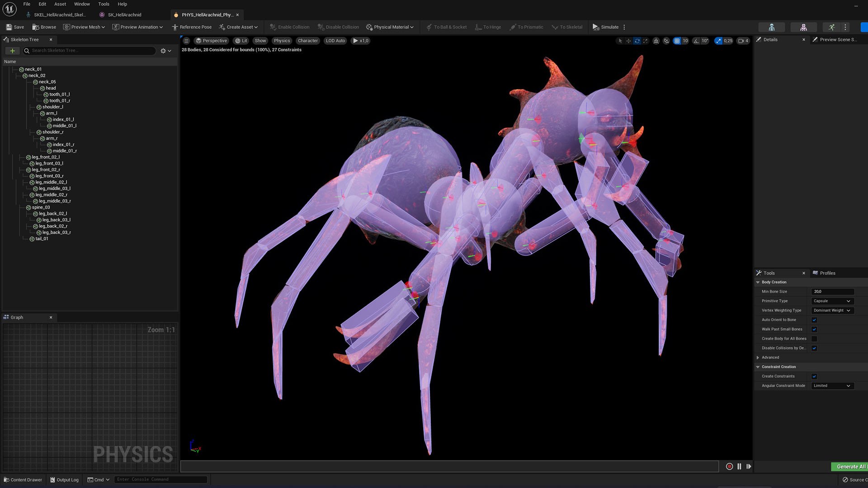Open the Animation editor mode icon

coord(831,27)
